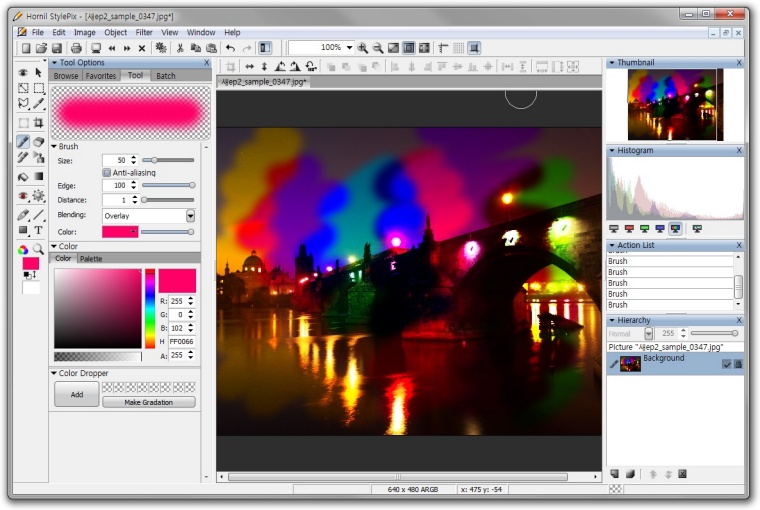Toggle the red channel histogram button
Image resolution: width=760 pixels, height=510 pixels.
pos(628,228)
